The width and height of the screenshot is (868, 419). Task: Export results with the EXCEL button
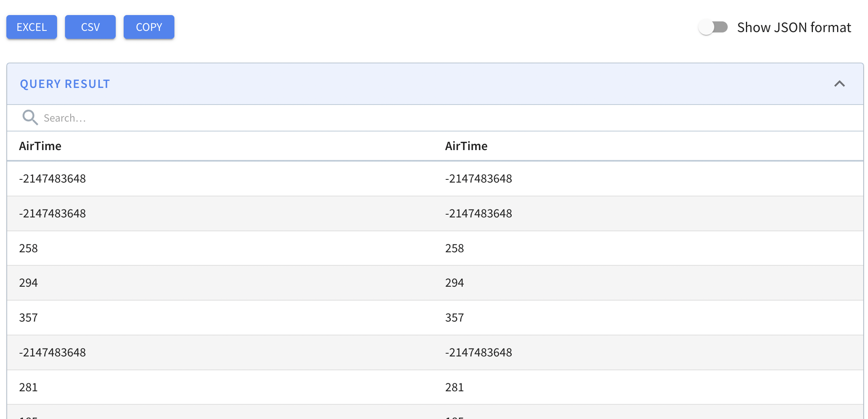point(32,27)
